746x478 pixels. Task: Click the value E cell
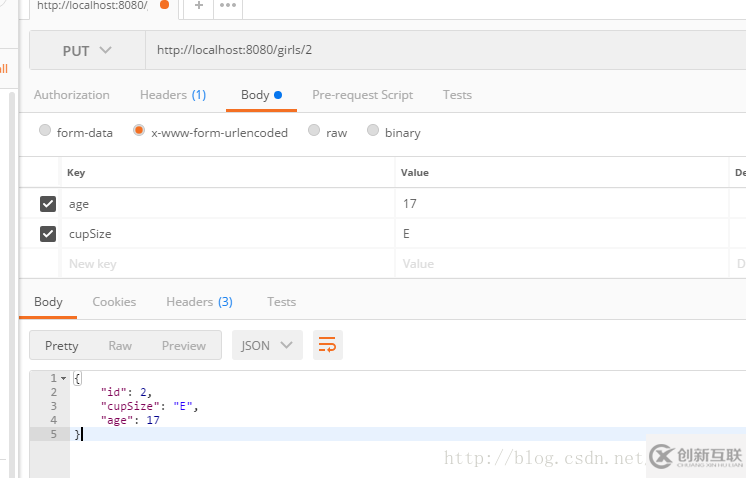click(562, 234)
